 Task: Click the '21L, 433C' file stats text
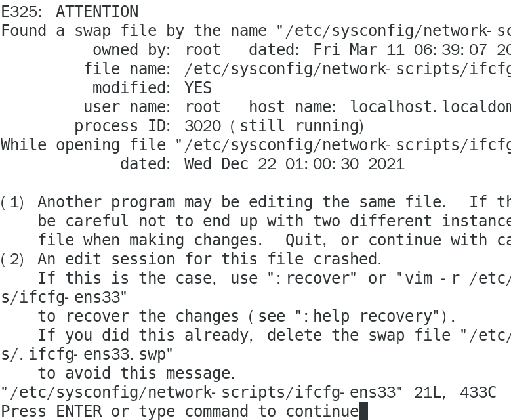click(455, 392)
